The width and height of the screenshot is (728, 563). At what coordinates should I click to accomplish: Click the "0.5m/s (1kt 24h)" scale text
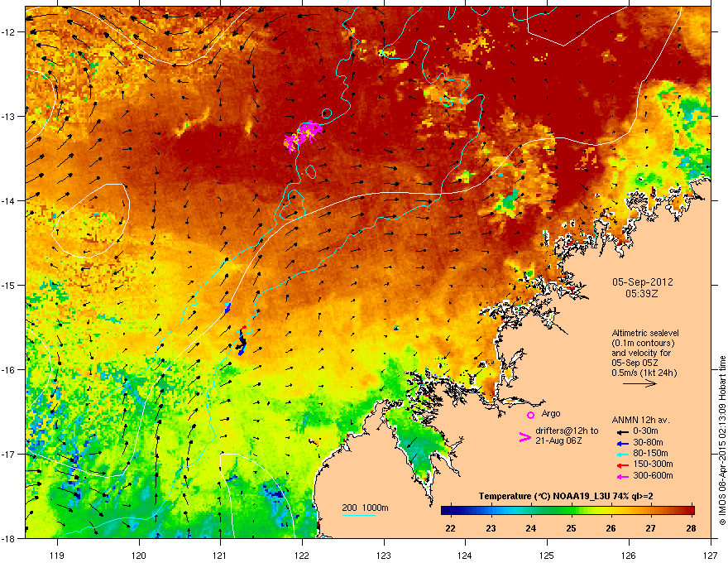pyautogui.click(x=644, y=373)
